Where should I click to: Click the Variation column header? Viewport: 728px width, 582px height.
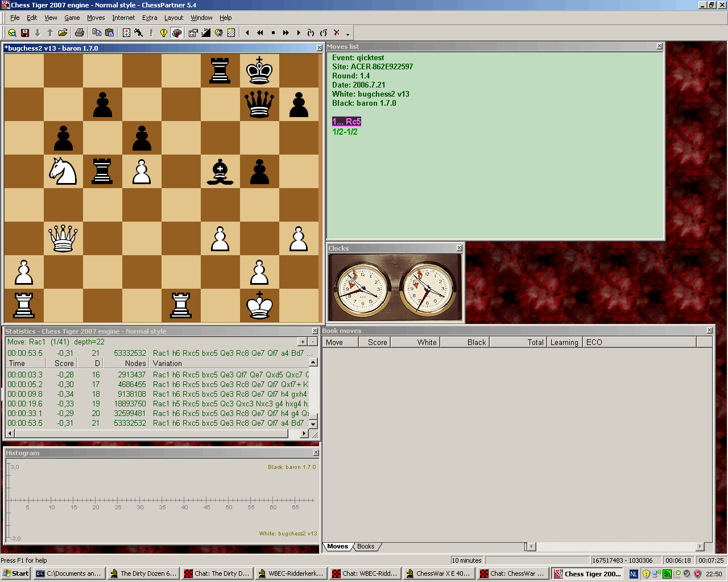click(229, 363)
